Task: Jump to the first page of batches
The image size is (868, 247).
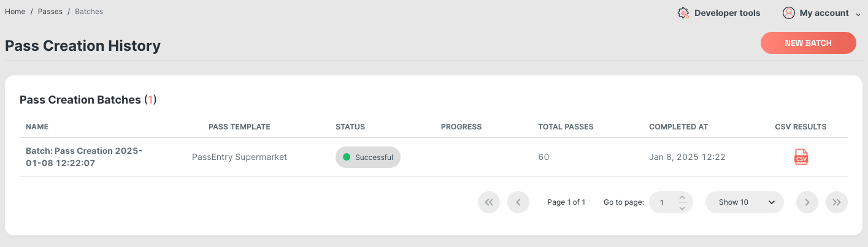Action: tap(489, 202)
